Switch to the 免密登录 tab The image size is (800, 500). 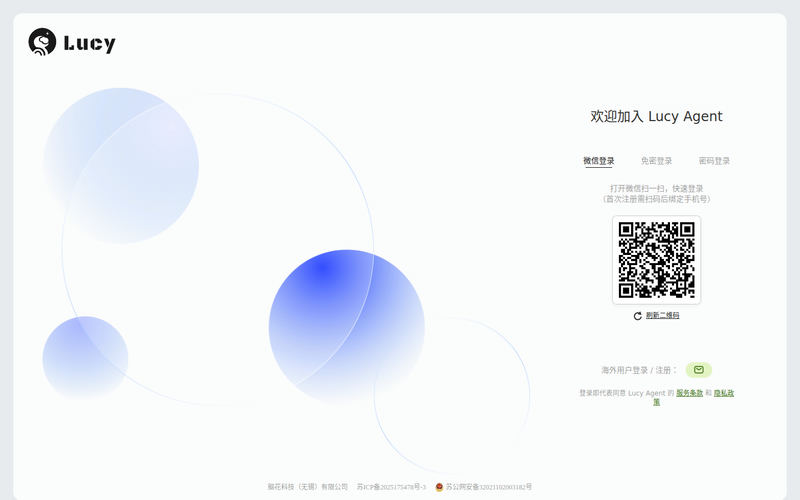pyautogui.click(x=656, y=161)
